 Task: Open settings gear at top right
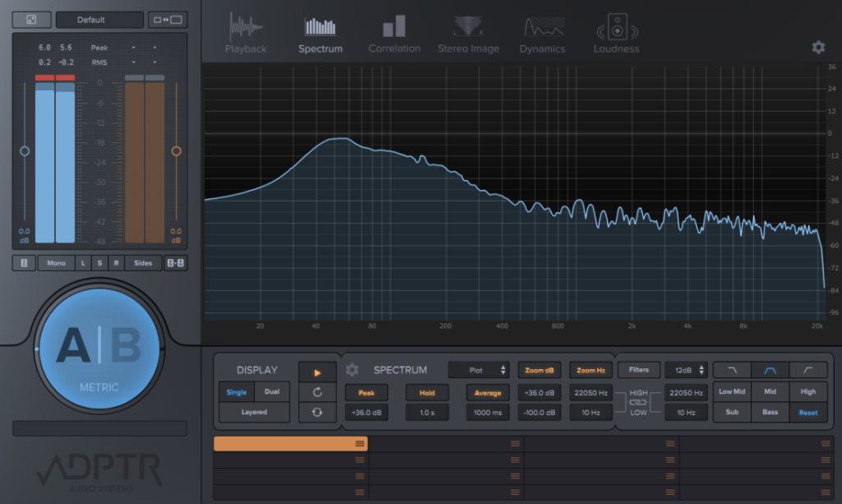click(818, 48)
